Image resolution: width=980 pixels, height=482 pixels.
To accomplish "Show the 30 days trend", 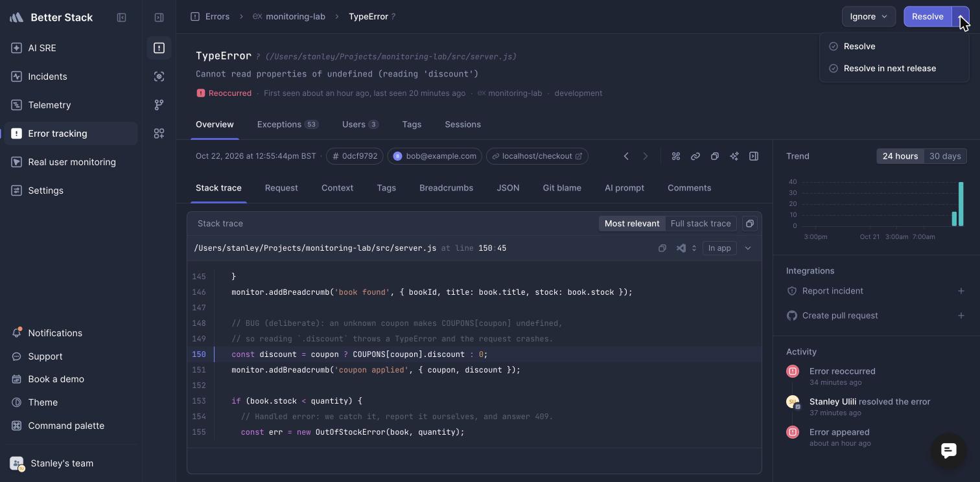I will point(945,156).
